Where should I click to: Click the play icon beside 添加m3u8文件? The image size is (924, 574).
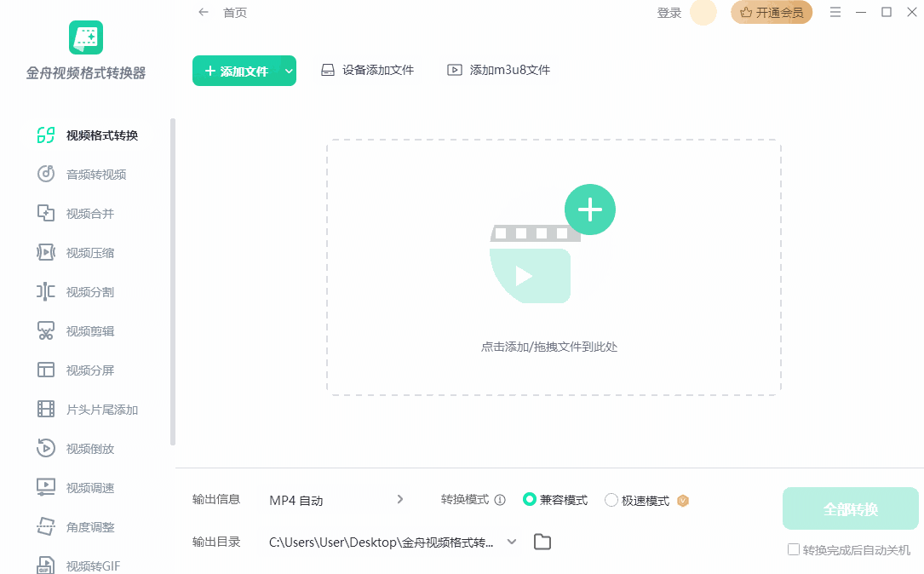(455, 70)
